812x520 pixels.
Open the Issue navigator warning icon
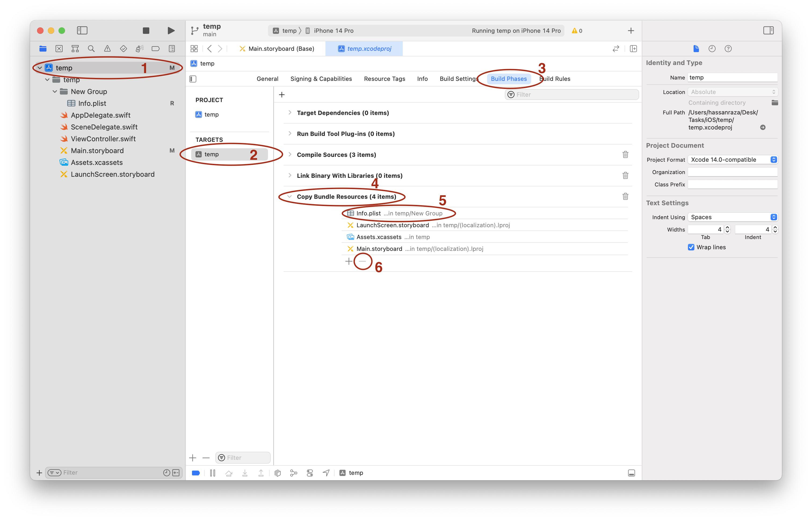click(x=107, y=49)
